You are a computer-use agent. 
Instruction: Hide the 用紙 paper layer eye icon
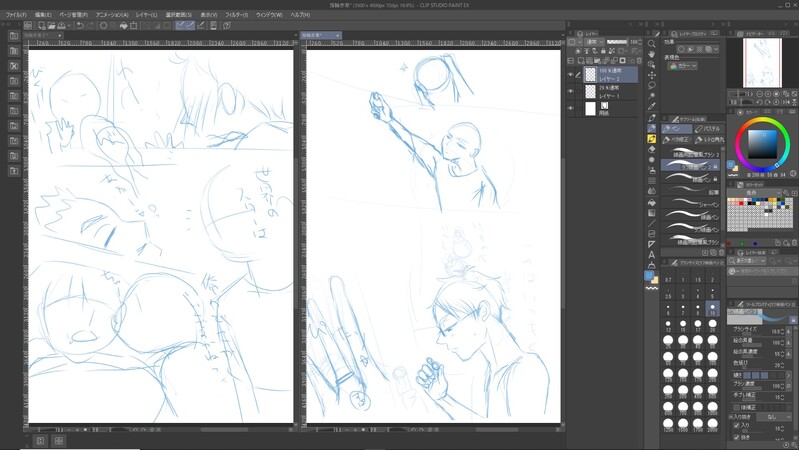pyautogui.click(x=571, y=108)
